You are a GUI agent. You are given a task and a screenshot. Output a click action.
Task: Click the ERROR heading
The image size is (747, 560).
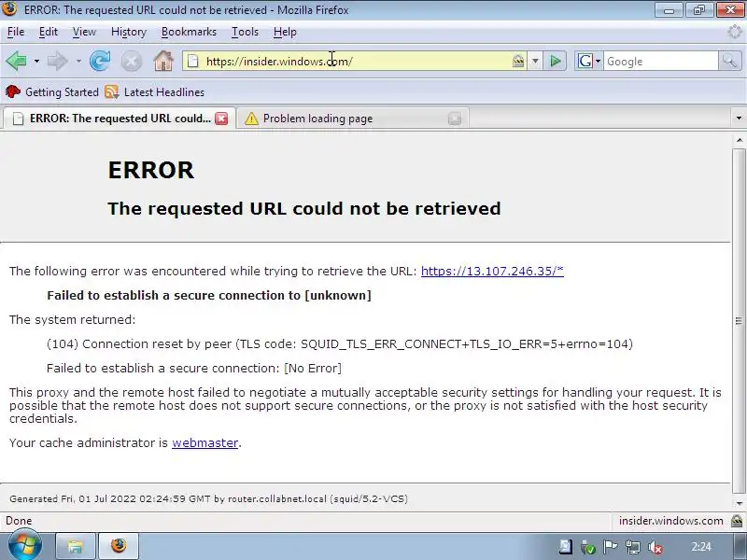pos(151,170)
